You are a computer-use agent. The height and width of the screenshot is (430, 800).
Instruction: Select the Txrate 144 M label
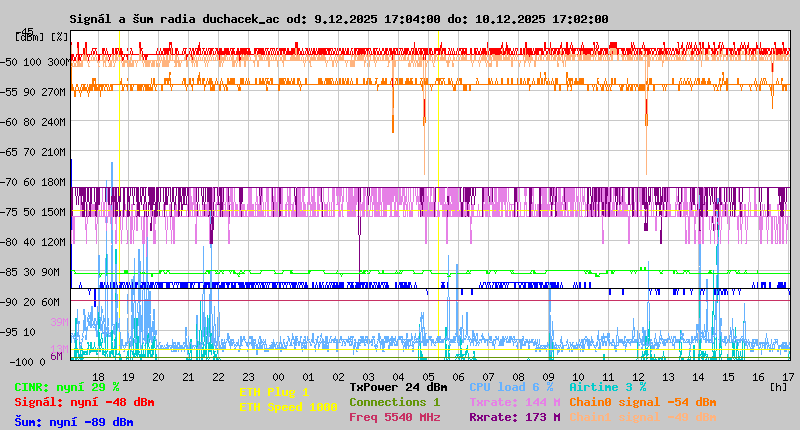(514, 402)
